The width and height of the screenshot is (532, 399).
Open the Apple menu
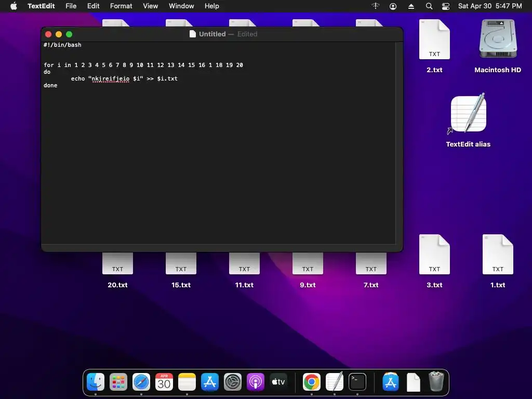click(14, 6)
